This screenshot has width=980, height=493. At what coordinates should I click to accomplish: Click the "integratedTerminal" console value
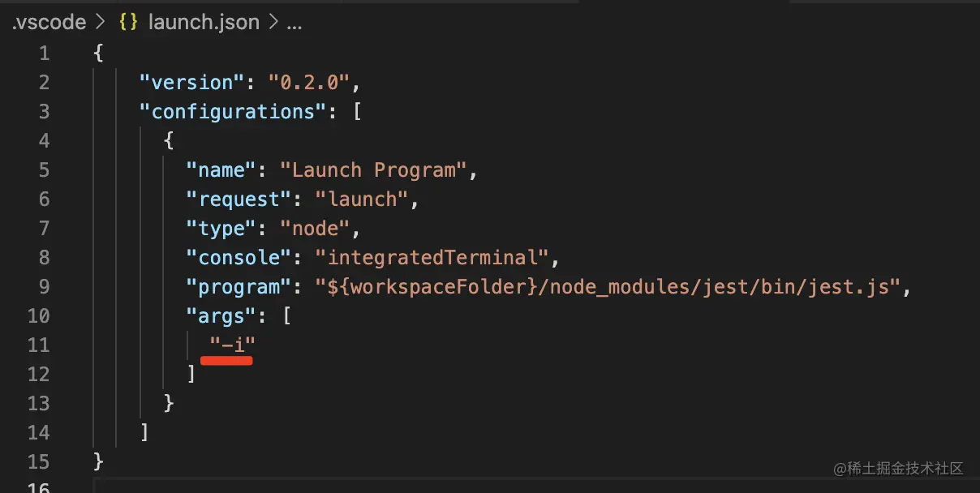[432, 257]
